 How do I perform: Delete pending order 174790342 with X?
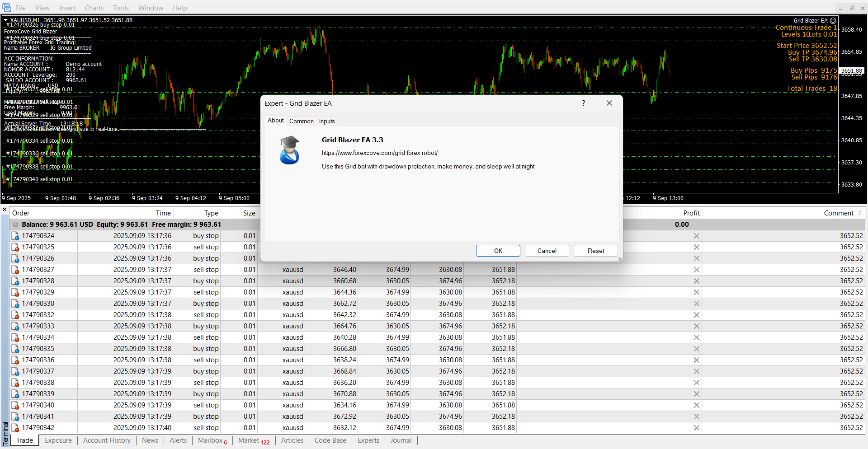point(697,428)
